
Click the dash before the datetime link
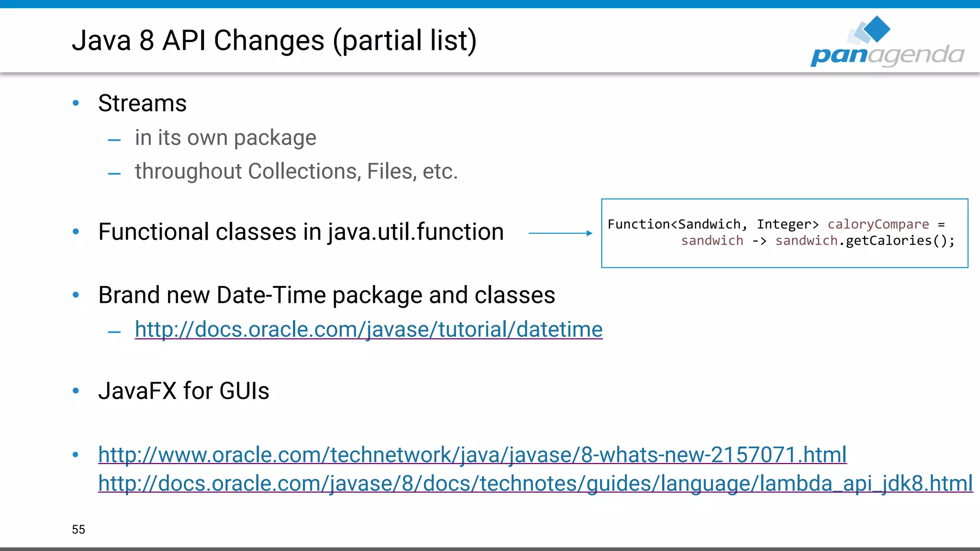114,331
